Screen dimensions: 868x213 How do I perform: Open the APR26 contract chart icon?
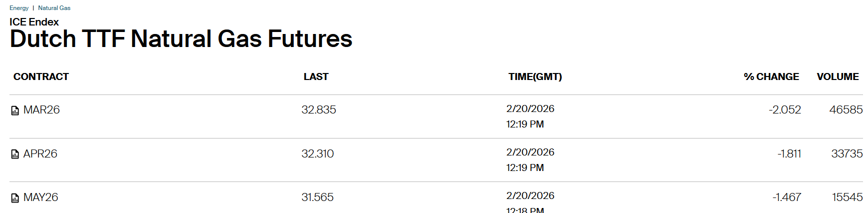coord(15,154)
